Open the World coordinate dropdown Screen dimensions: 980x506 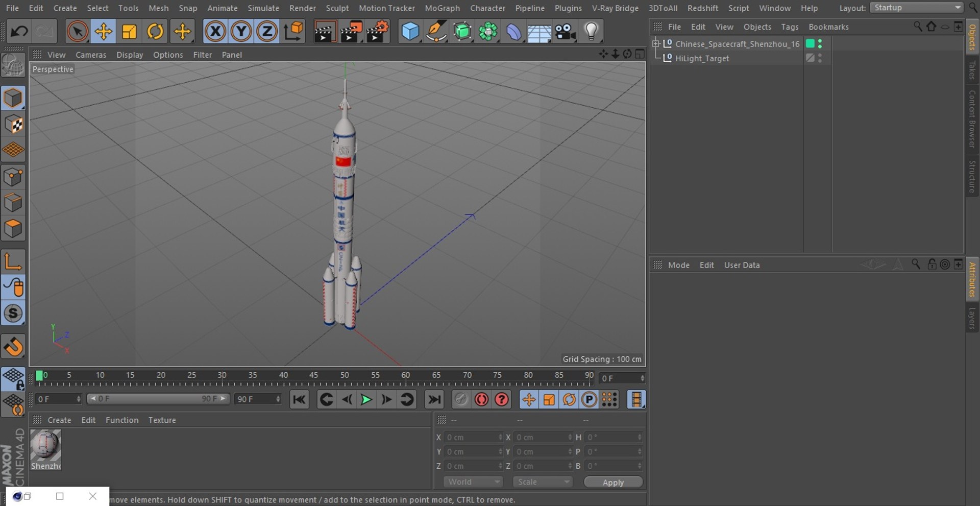[x=473, y=482]
